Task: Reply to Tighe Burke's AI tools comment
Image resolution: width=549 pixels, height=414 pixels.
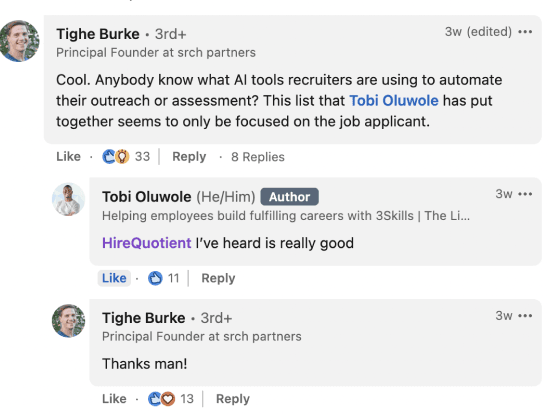Action: (x=189, y=157)
